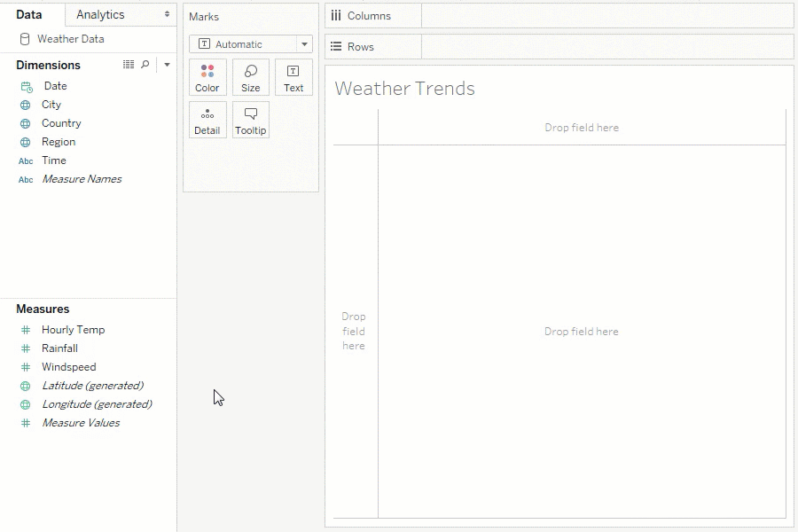Viewport: 798px width, 532px height.
Task: Click the Tooltip mark button
Action: click(x=250, y=120)
